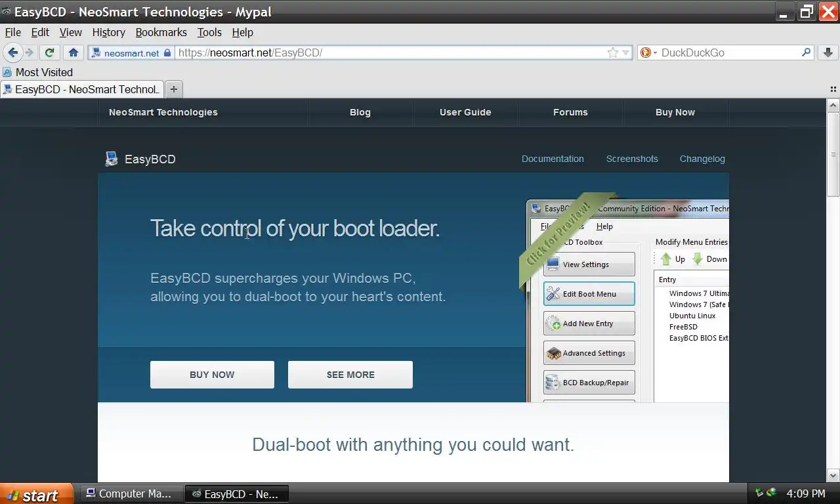Click View Settings in preview image
Image resolution: width=840 pixels, height=504 pixels.
[589, 264]
